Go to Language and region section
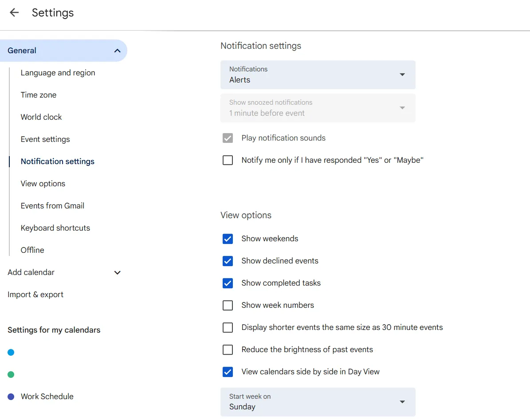 (x=58, y=73)
